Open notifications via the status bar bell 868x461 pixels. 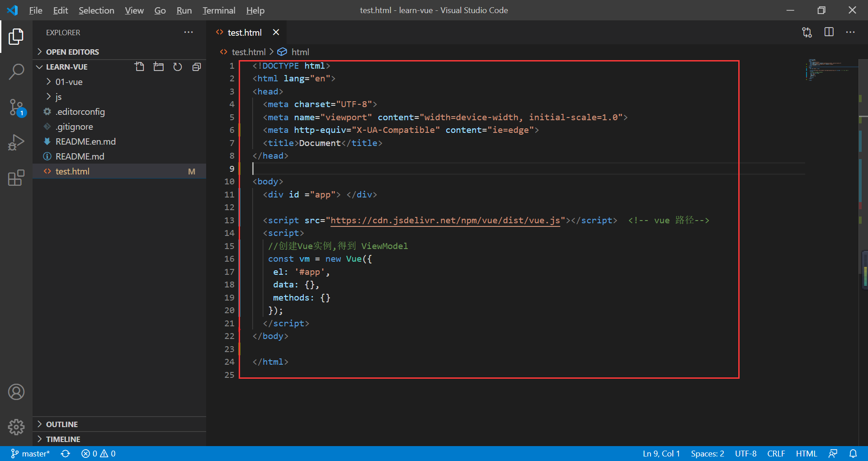(853, 453)
